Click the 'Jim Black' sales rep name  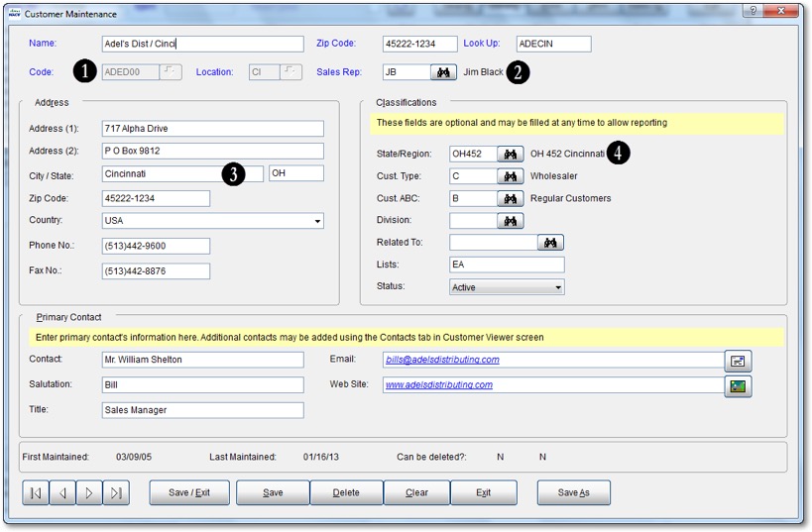point(483,72)
